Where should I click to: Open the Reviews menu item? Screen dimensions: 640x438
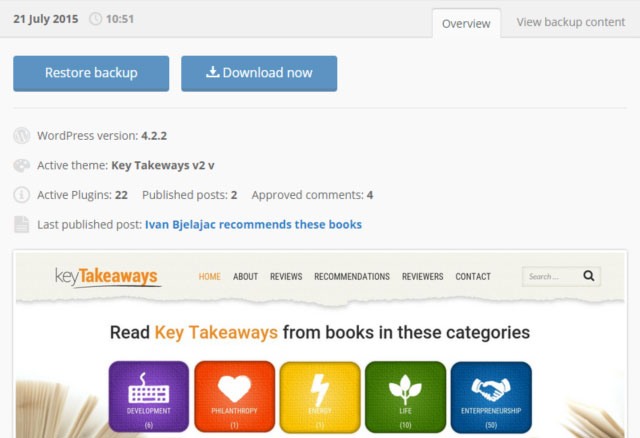click(286, 277)
